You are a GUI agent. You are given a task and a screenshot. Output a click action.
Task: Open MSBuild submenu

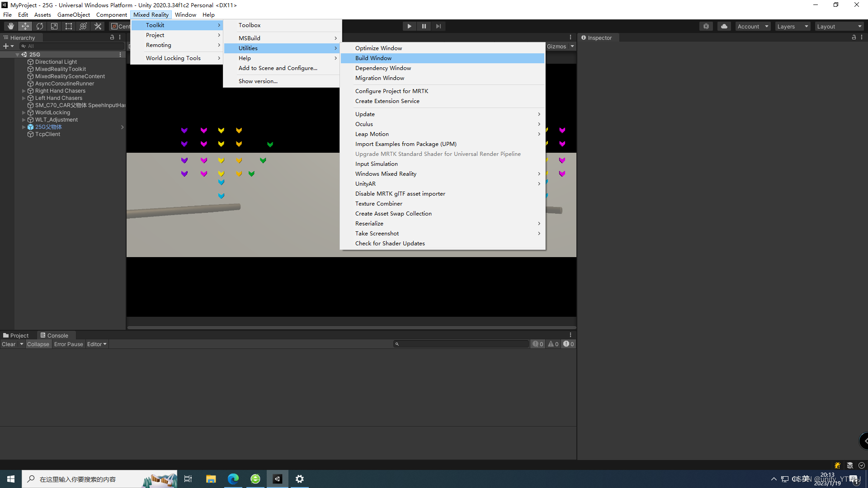pos(282,38)
